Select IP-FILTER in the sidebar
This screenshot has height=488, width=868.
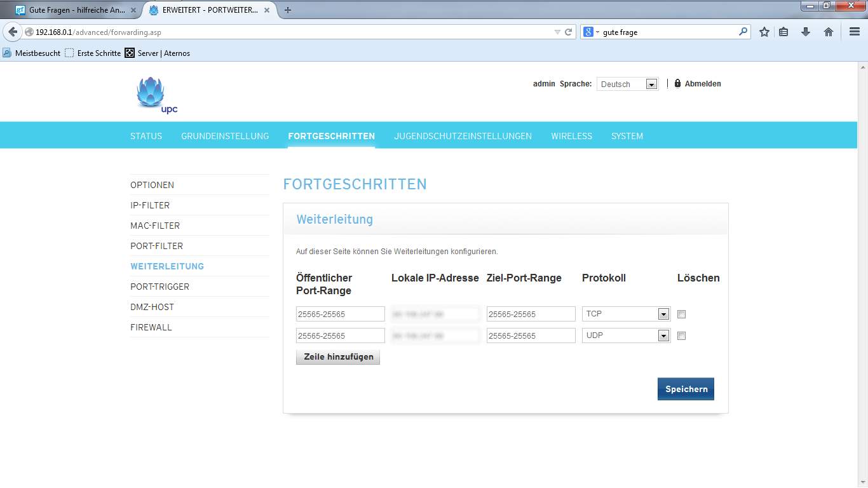point(150,205)
